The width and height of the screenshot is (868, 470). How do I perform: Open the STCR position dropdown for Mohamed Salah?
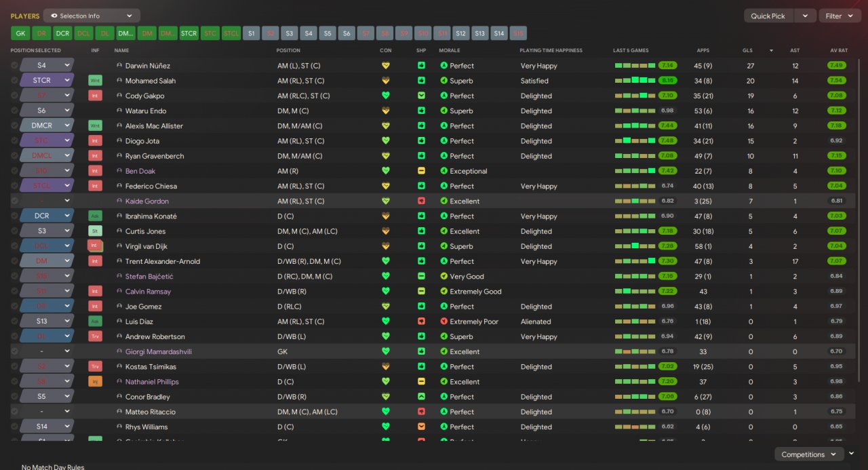[46, 81]
